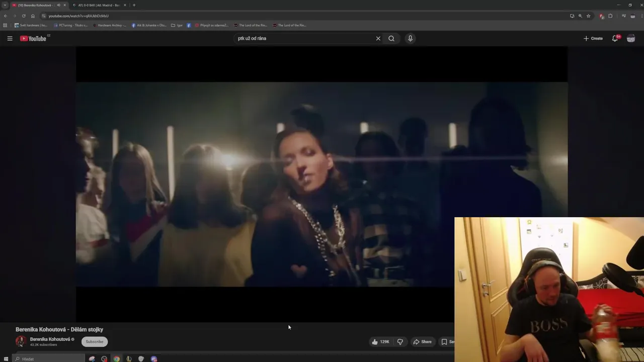Open the Windows Start menu

[6, 359]
